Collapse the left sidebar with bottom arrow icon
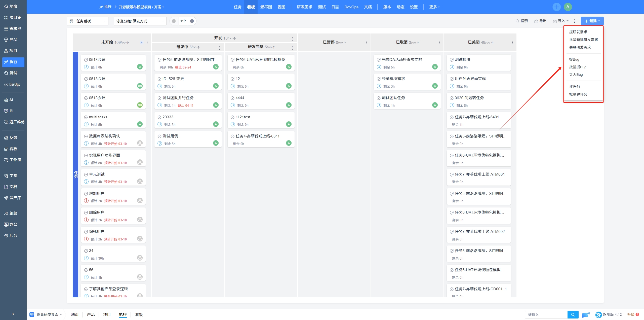 13,314
